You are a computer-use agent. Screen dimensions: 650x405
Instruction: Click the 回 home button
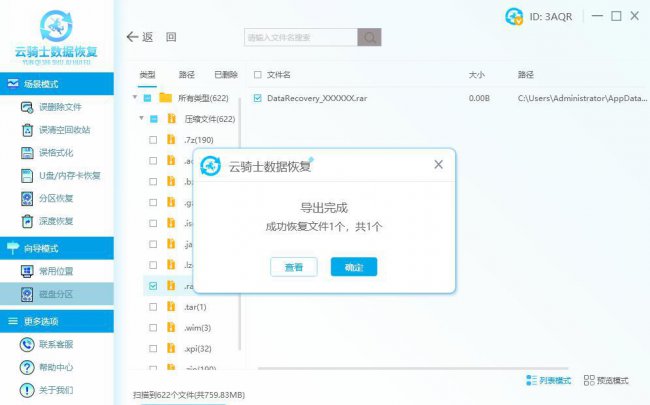pyautogui.click(x=171, y=37)
